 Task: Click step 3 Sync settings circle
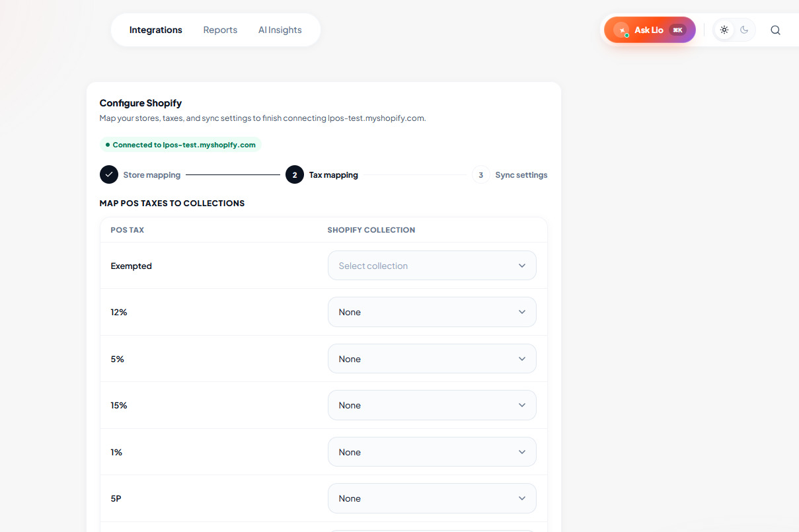[480, 175]
